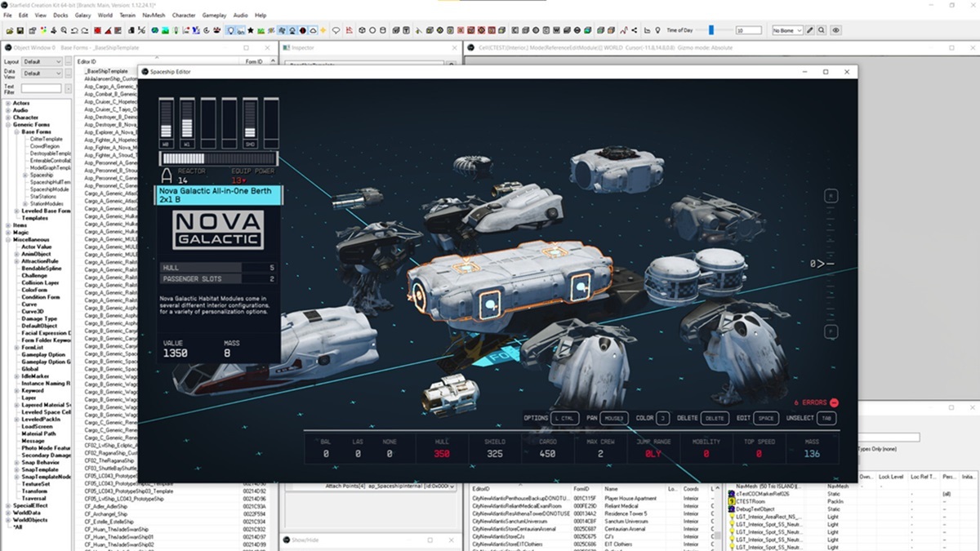The height and width of the screenshot is (551, 980).
Task: Click the Time of Day slider handle
Action: pyautogui.click(x=711, y=30)
